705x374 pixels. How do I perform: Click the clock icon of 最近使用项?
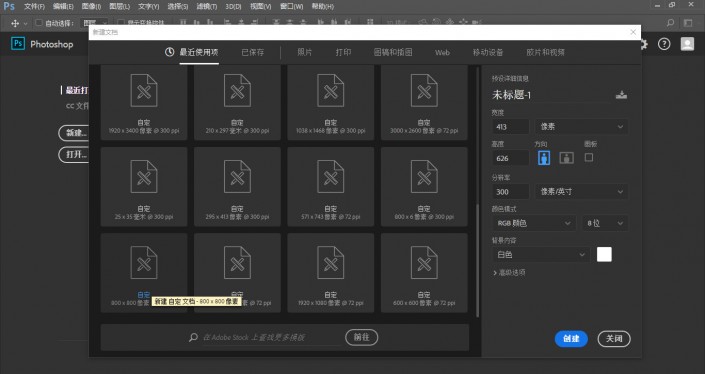click(170, 52)
